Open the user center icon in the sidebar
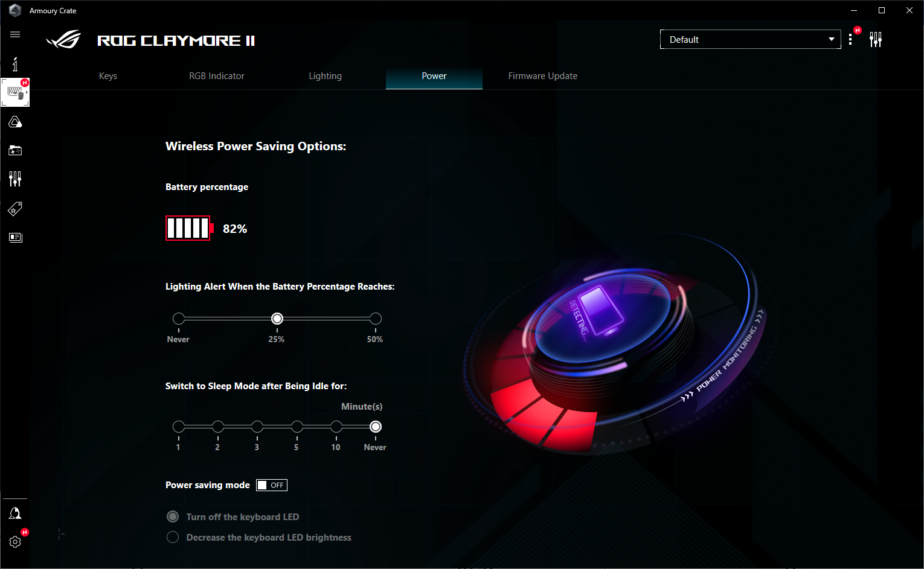Screen dimensions: 924x569 15,513
